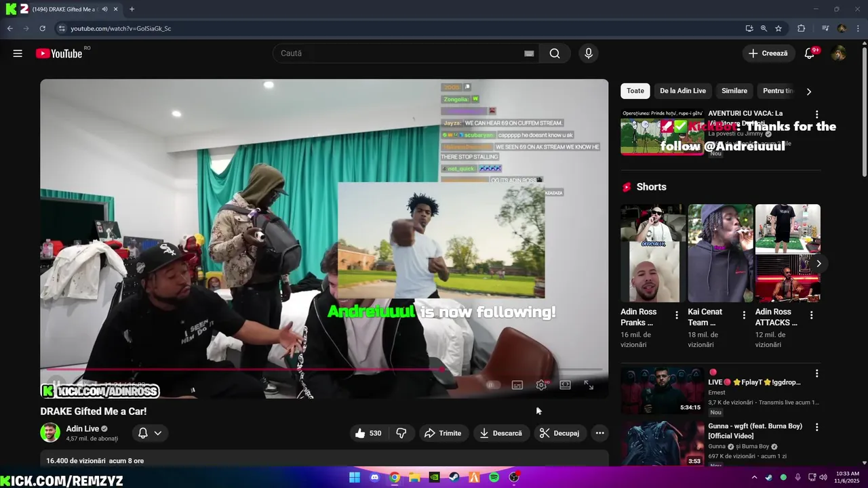This screenshot has width=868, height=488.
Task: Select the Similare filter chip
Action: pos(734,91)
